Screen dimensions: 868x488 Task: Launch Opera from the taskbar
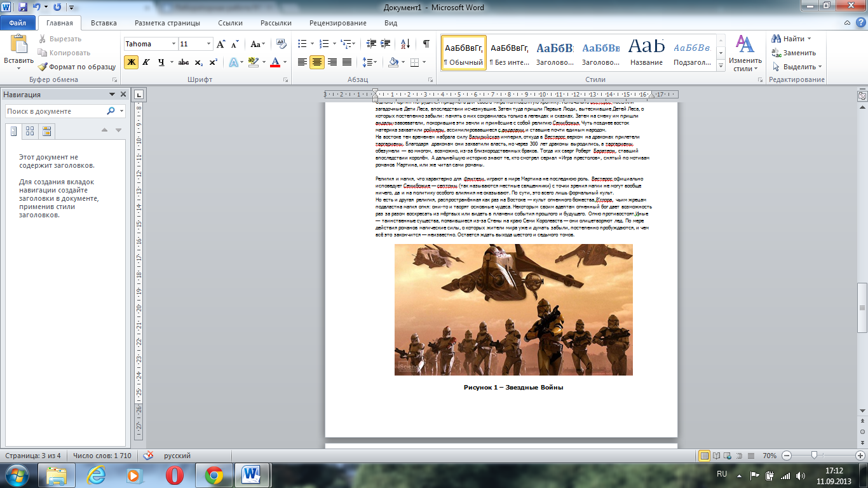[173, 475]
